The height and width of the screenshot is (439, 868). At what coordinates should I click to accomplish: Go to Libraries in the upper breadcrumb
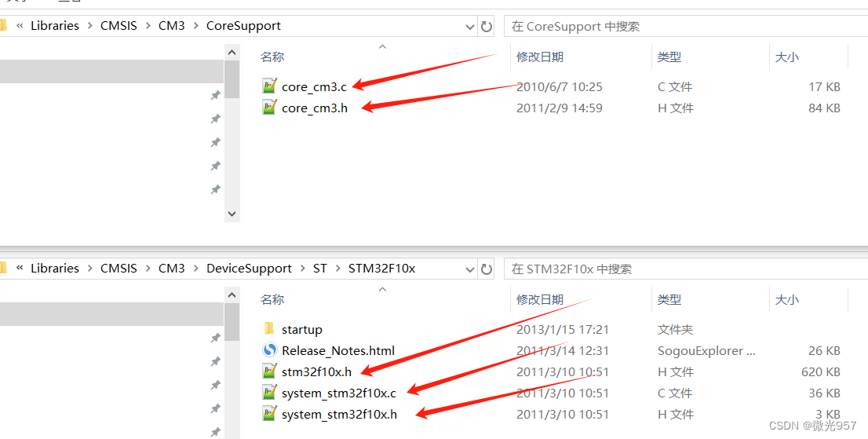pos(55,25)
